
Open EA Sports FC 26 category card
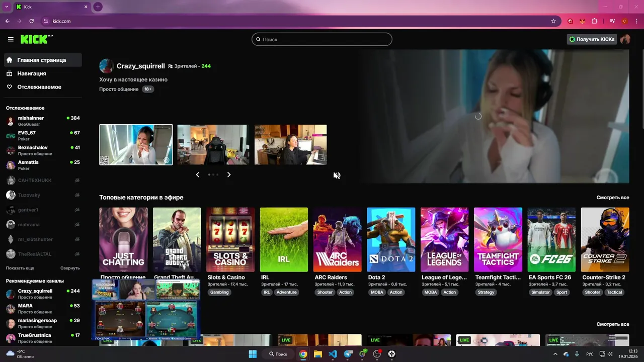coord(551,240)
